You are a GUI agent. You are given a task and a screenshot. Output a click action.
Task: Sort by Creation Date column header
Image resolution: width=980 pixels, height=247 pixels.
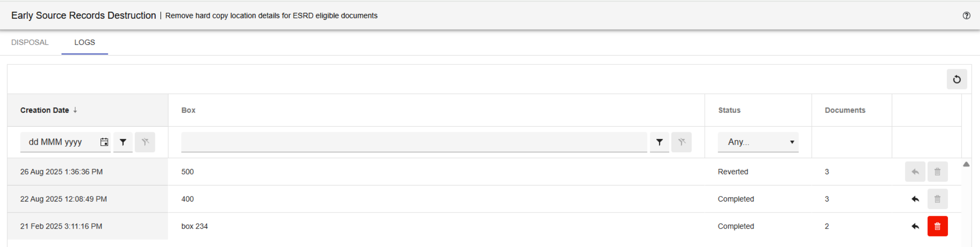pyautogui.click(x=45, y=110)
